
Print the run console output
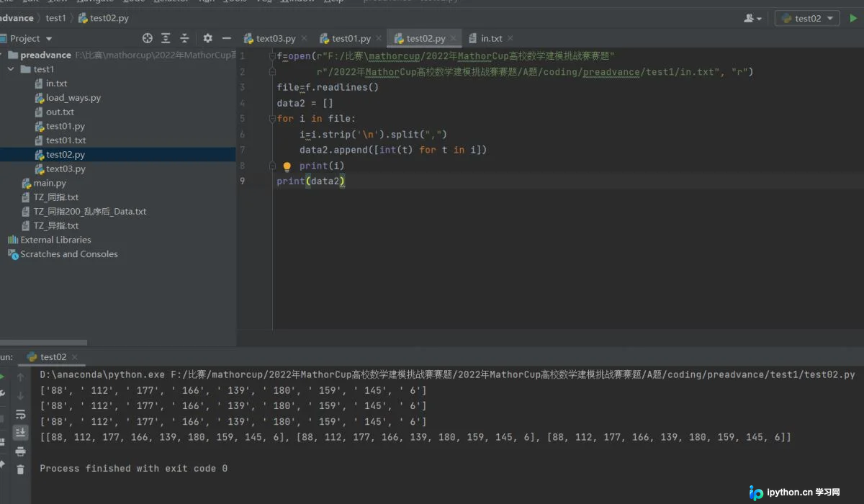click(x=21, y=451)
